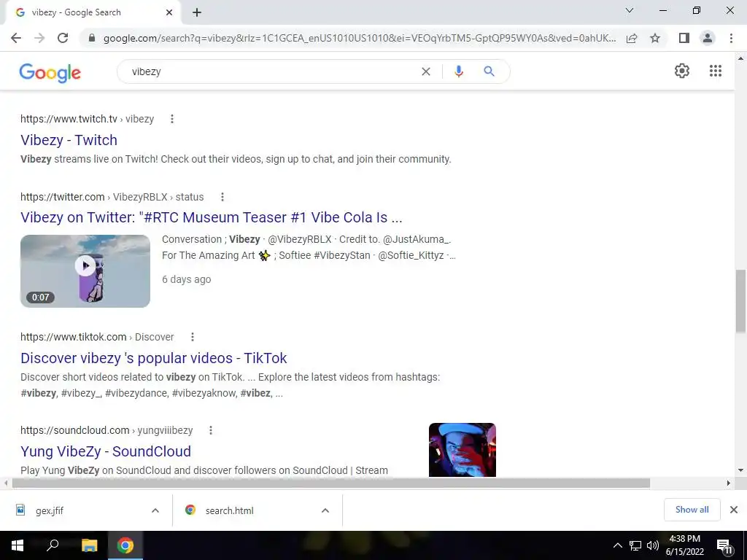Open Chrome profile avatar
The image size is (747, 560).
pos(708,38)
